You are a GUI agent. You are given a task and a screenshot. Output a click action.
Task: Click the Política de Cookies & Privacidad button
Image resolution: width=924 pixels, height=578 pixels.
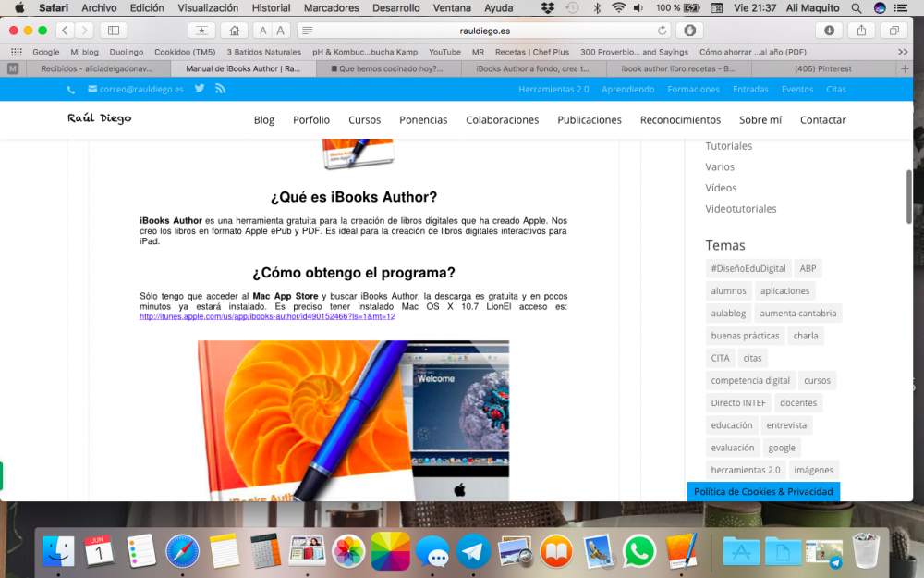763,491
